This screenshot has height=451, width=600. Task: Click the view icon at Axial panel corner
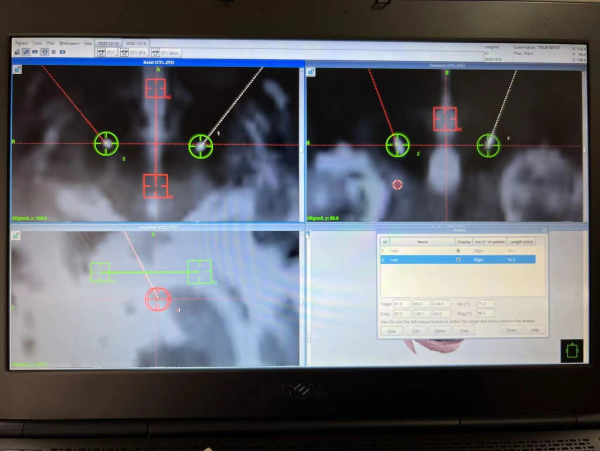[x=16, y=70]
